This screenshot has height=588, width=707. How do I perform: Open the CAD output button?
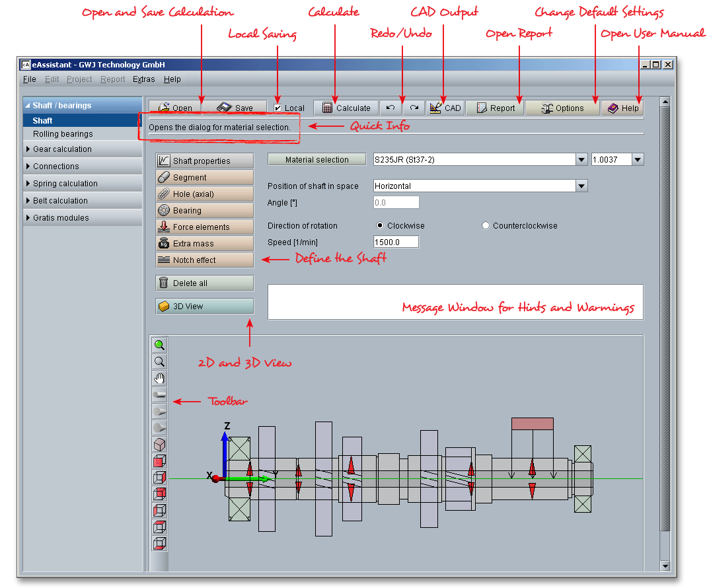click(445, 108)
